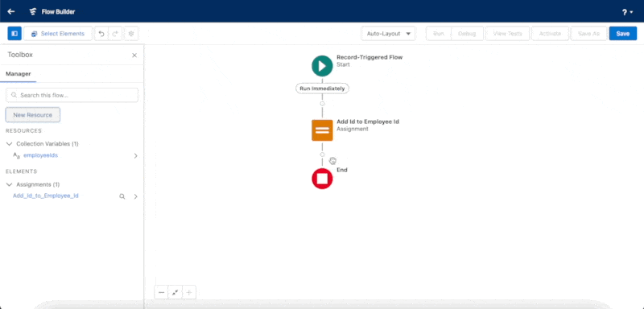Open the help question mark menu
This screenshot has height=309, width=644.
(627, 12)
